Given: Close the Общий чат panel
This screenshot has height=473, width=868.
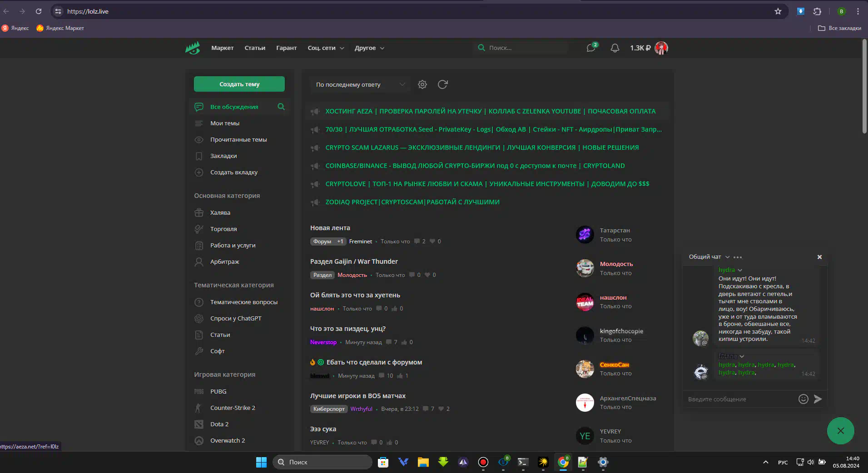Looking at the screenshot, I should pos(819,257).
